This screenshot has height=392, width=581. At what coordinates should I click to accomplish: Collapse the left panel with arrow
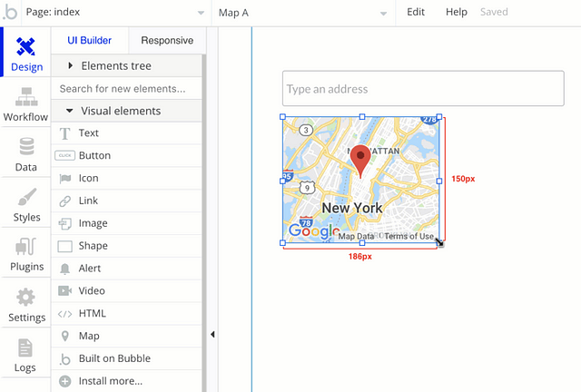[212, 335]
